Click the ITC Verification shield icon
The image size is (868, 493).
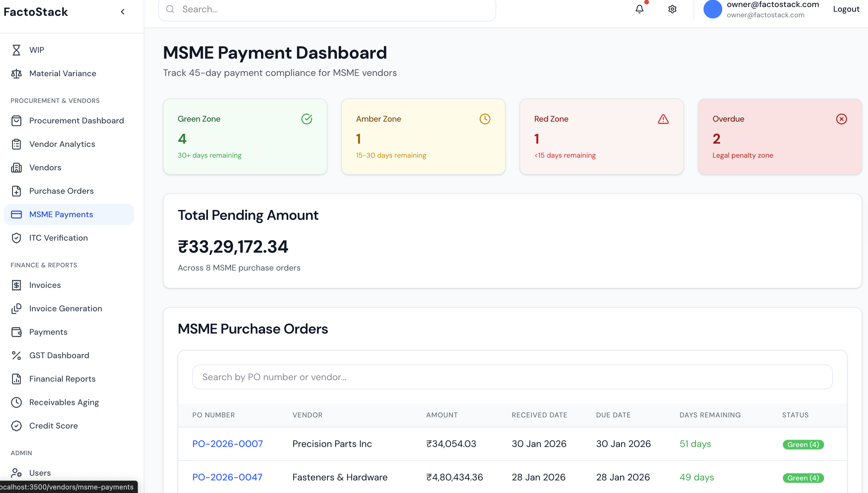16,238
